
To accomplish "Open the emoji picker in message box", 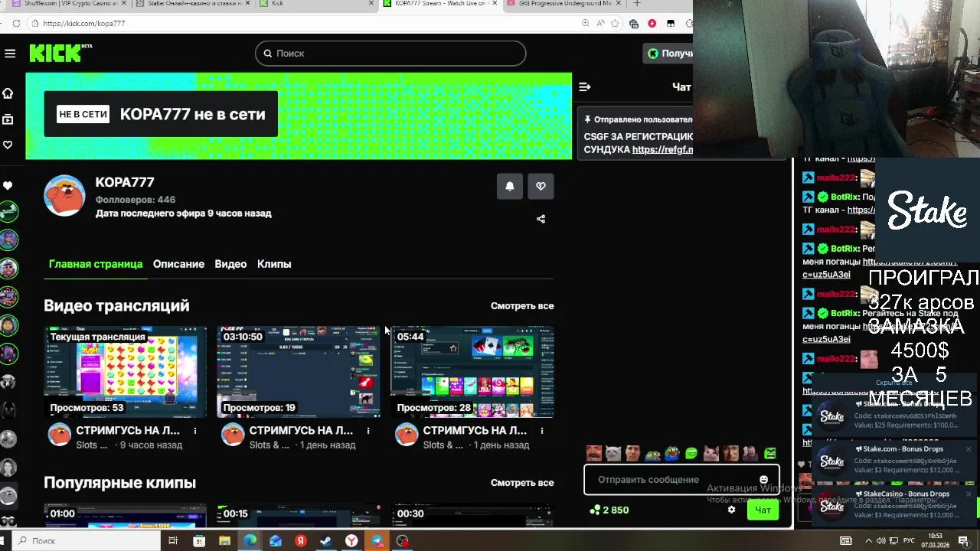I will tap(763, 480).
